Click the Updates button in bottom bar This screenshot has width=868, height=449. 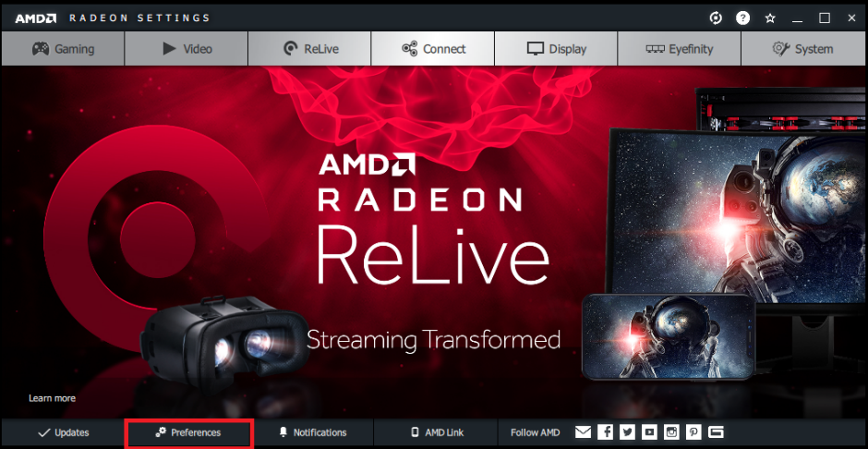point(63,432)
